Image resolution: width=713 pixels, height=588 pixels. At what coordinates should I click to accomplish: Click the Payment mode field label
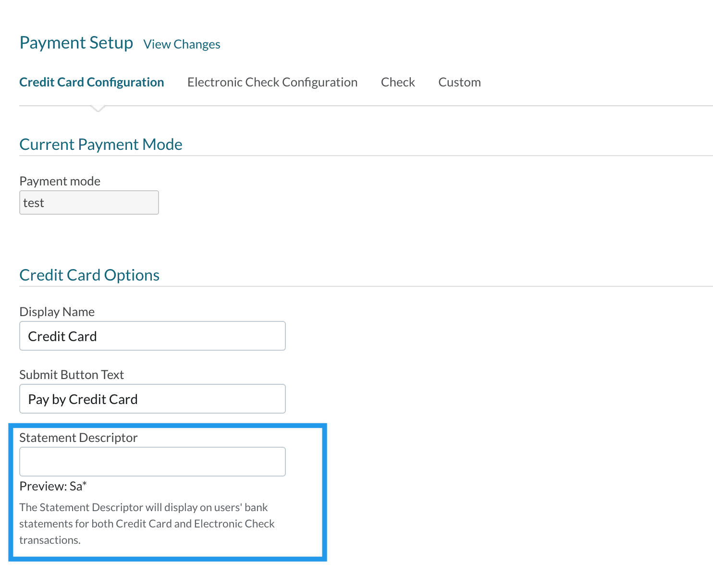pyautogui.click(x=60, y=181)
